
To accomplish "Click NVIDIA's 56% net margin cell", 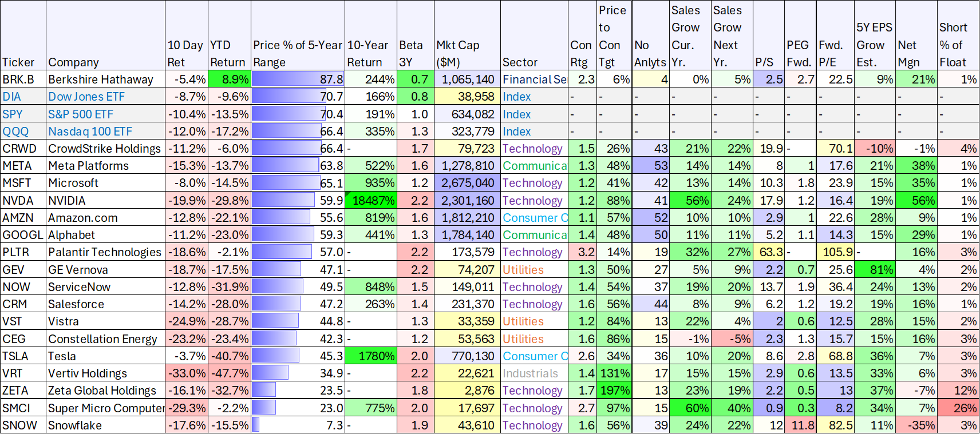I will (x=916, y=200).
